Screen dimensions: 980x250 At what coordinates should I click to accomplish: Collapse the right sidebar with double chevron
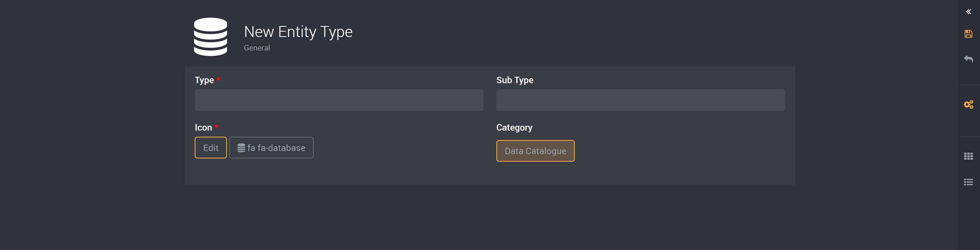[968, 12]
